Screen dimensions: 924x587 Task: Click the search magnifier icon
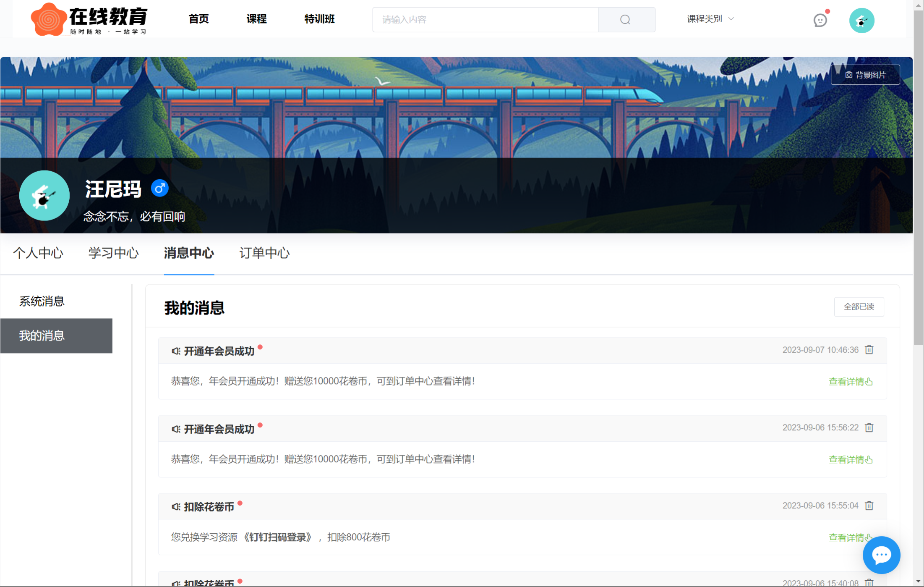[x=625, y=20]
